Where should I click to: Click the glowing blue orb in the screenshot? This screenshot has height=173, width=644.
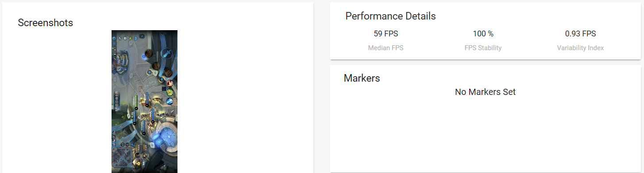point(156,138)
